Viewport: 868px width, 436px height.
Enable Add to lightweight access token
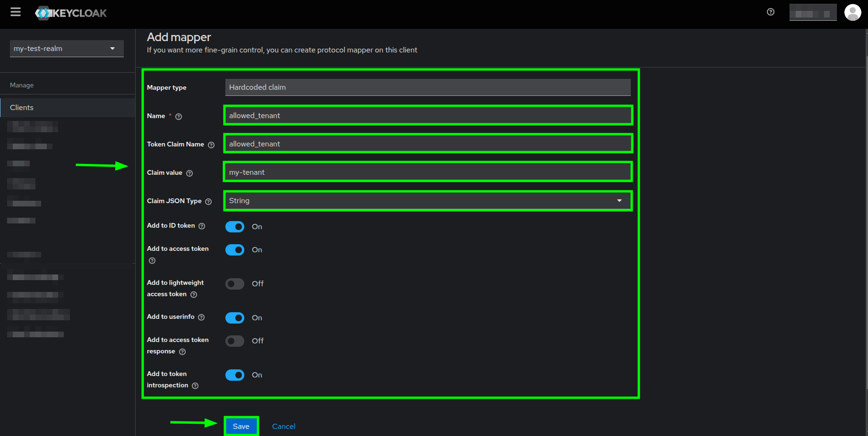(234, 283)
